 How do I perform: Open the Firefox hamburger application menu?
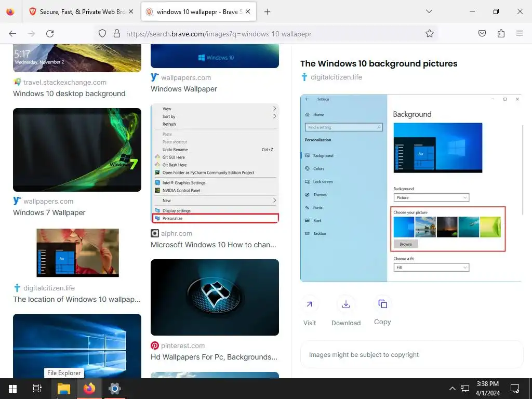point(520,33)
